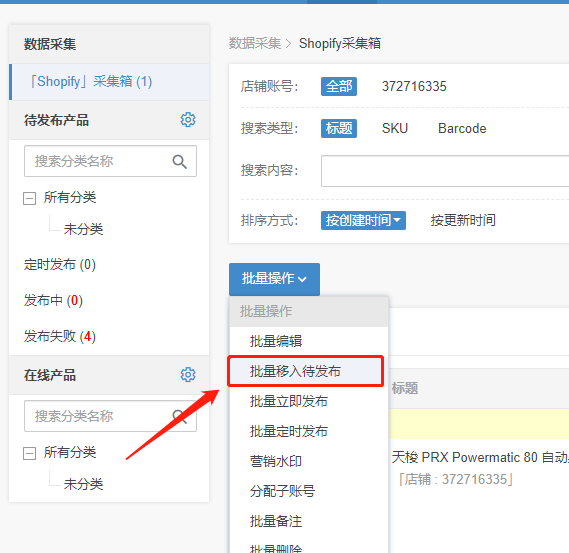Select 批量移入待发布 menu entry
Screen dimensions: 569x553
coord(305,371)
